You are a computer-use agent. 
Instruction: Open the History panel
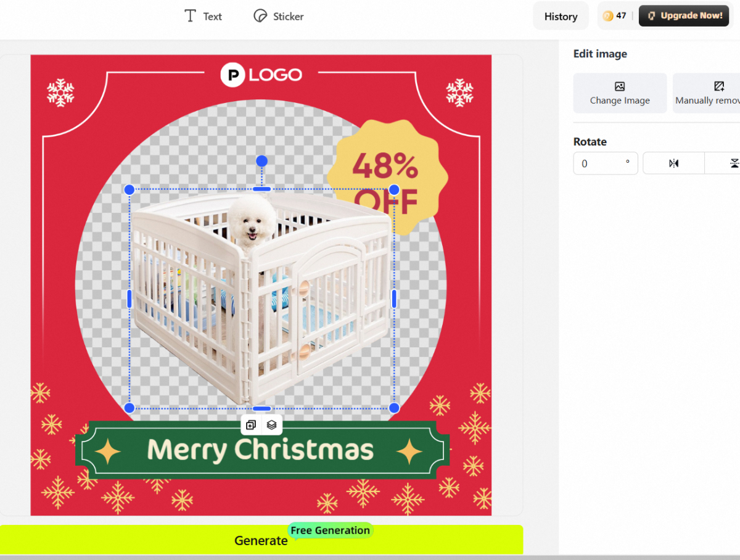tap(561, 16)
